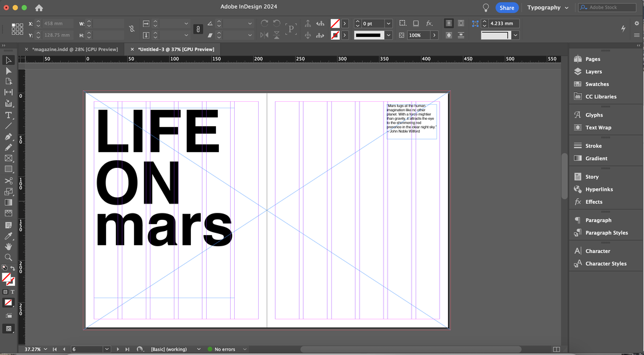
Task: Select the Gradient Swatch tool
Action: pyautogui.click(x=8, y=202)
